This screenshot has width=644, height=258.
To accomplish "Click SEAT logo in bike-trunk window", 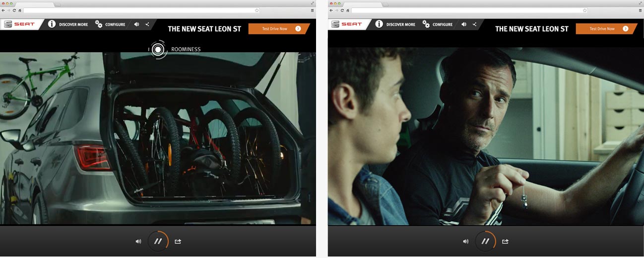I will [18, 24].
